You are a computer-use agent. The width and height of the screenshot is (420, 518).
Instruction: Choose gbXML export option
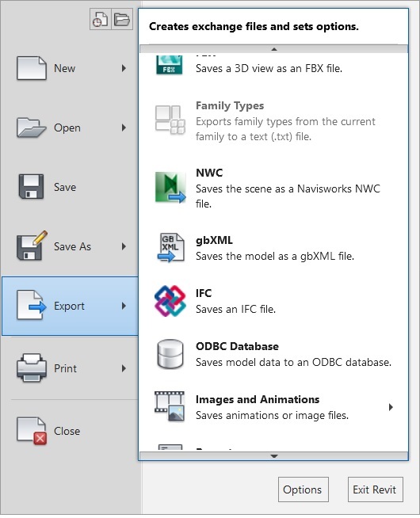point(273,248)
